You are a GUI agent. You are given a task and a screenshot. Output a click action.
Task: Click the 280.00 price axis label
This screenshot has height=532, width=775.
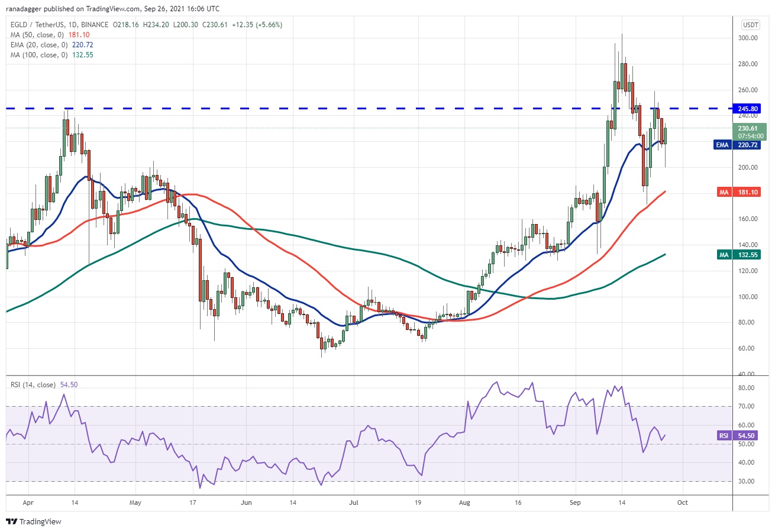(748, 64)
